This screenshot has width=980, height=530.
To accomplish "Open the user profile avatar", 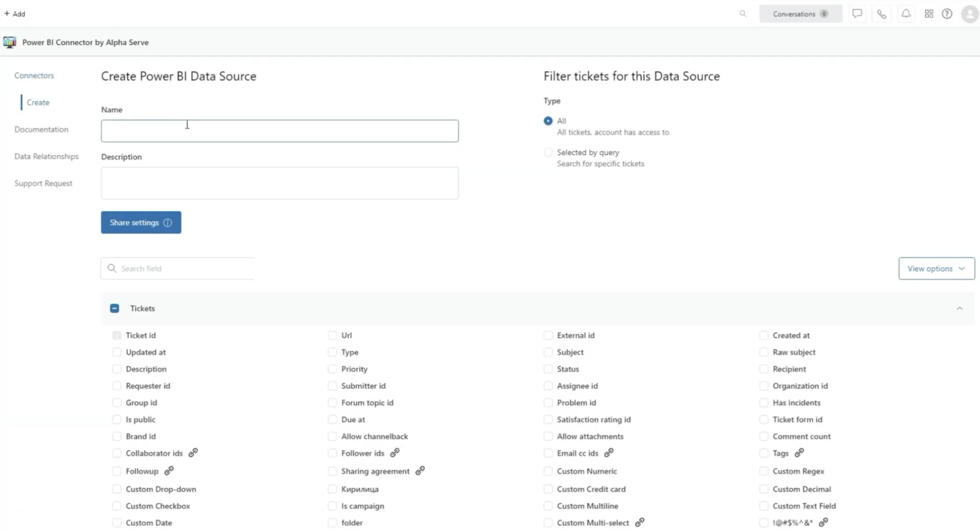I will pos(968,13).
